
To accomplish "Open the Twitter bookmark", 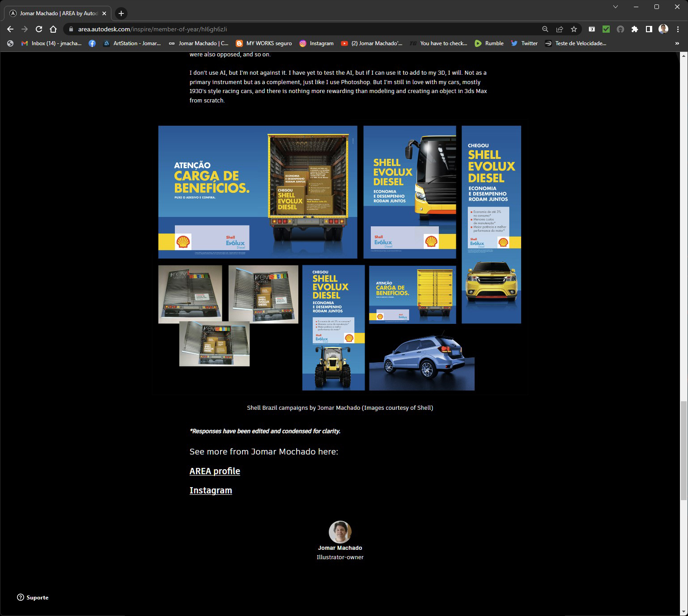I will pos(524,43).
